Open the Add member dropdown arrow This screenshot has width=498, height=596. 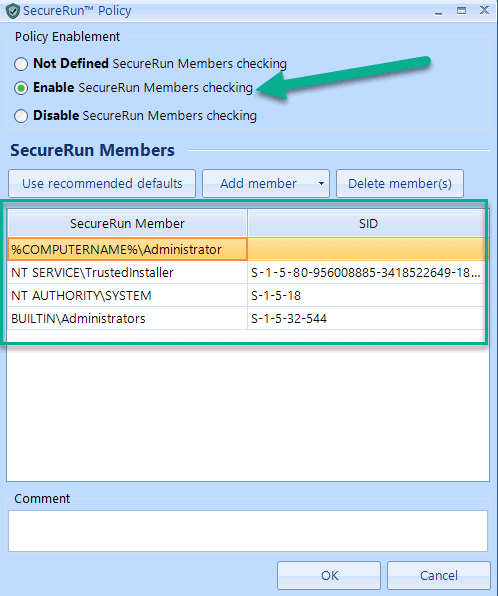pyautogui.click(x=322, y=184)
